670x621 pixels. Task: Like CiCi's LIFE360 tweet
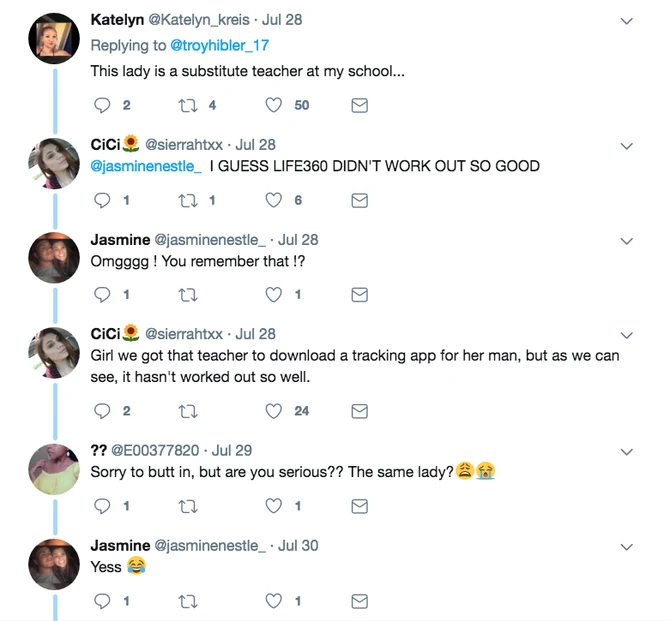click(x=273, y=200)
